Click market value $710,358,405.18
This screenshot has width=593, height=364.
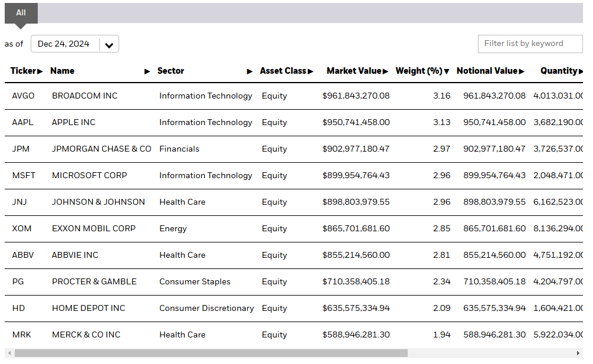point(356,281)
